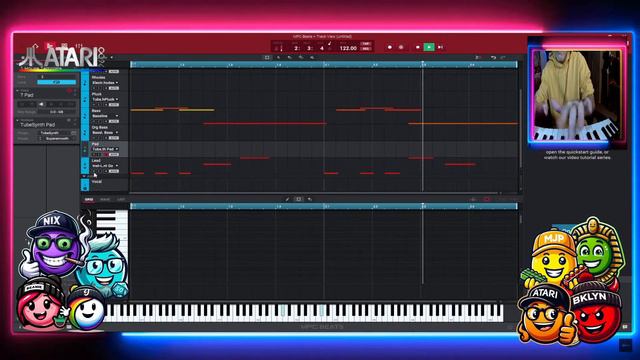
Task: Collapse the T Pad track section triangle
Action: (18, 90)
